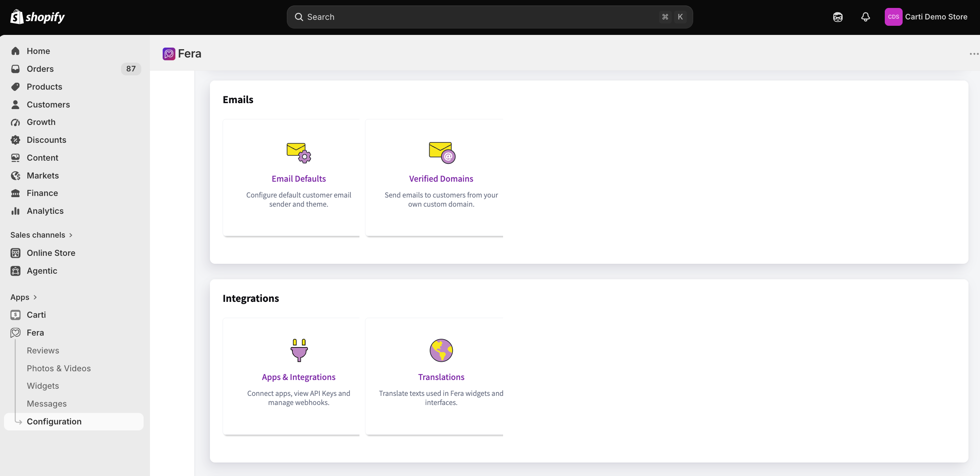This screenshot has width=980, height=476.
Task: Click the Fera app logo in header
Action: click(169, 54)
